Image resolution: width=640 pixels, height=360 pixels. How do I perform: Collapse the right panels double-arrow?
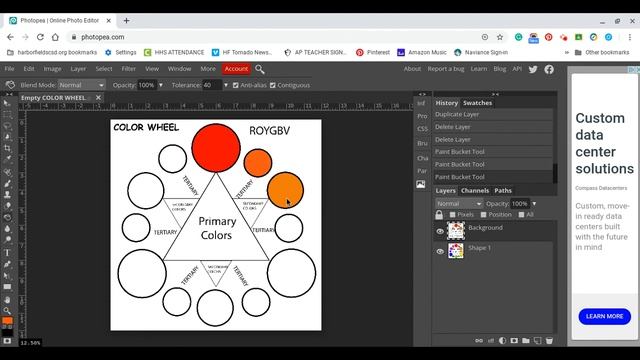(495, 94)
